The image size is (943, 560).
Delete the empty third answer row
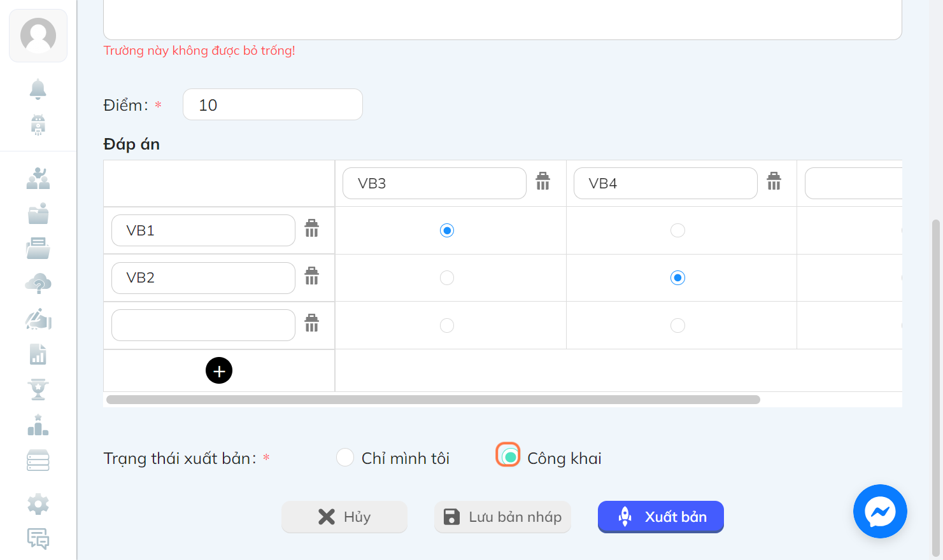point(311,323)
